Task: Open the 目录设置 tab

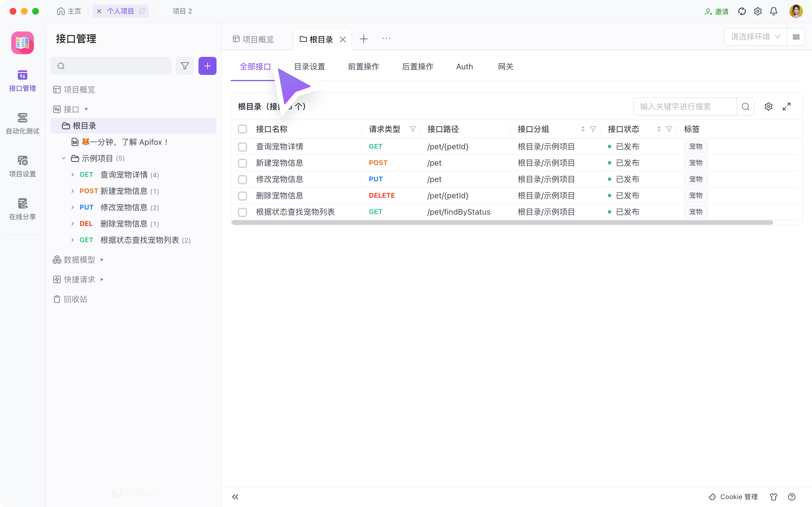Action: click(309, 66)
